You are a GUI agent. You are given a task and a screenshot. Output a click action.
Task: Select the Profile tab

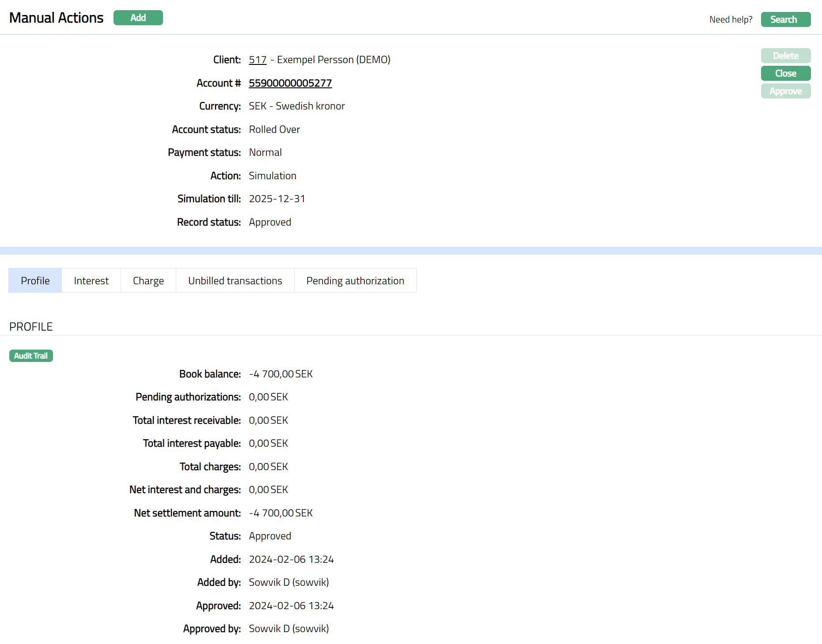[x=35, y=281]
